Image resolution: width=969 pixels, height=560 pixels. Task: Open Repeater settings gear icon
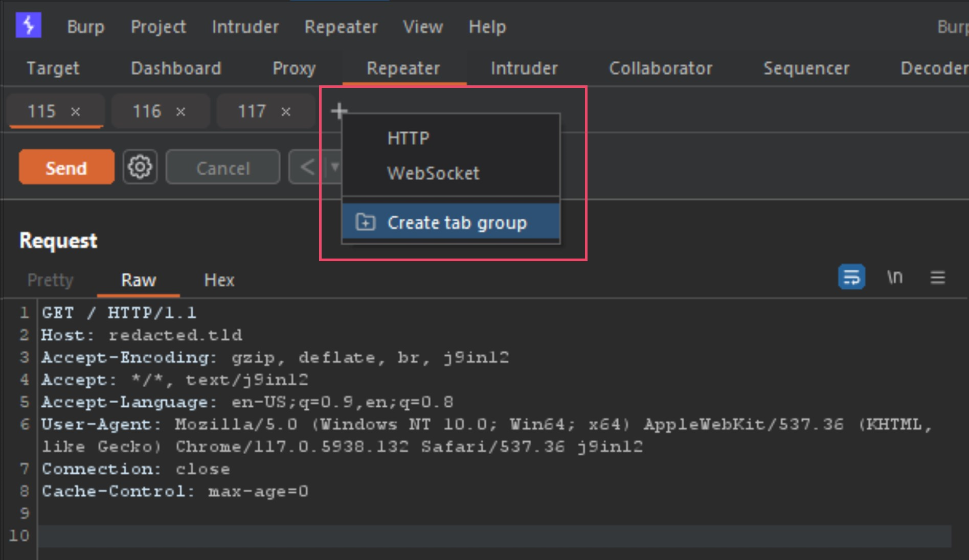[140, 167]
